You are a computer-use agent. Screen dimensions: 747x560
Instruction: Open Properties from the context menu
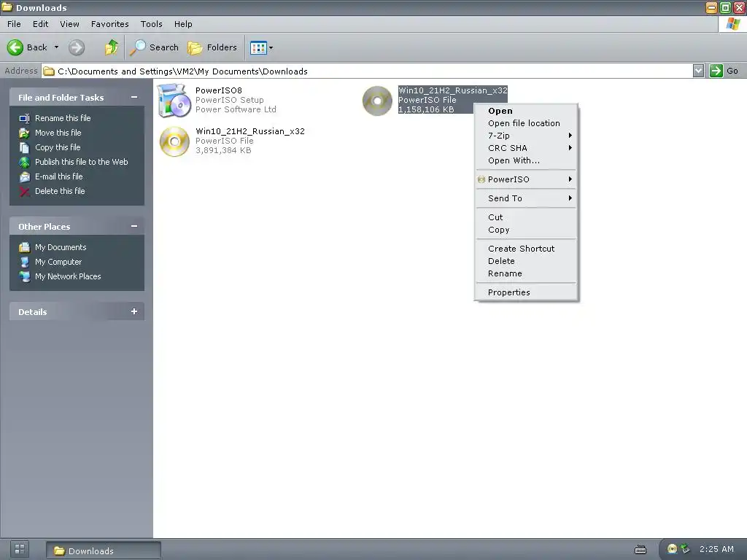(x=526, y=292)
